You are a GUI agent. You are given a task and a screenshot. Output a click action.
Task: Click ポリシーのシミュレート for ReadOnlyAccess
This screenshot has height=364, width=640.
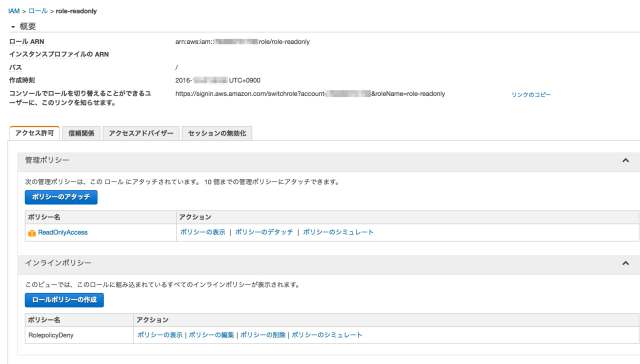(338, 232)
